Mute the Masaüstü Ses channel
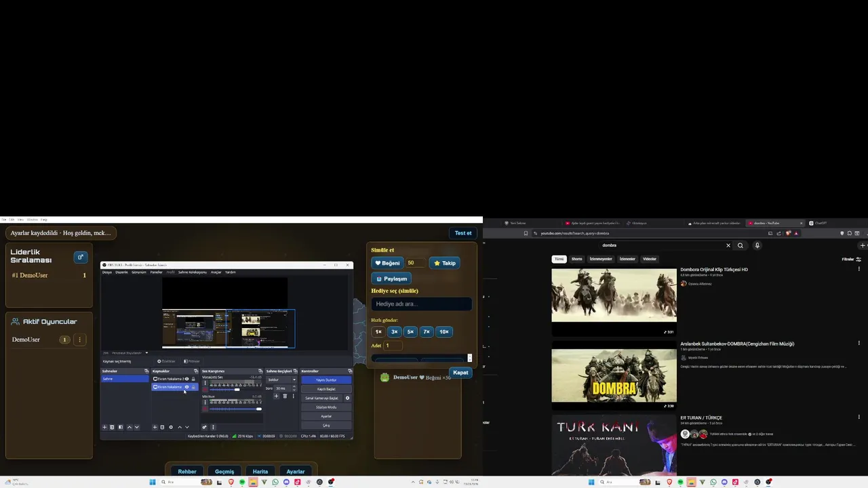 click(205, 390)
